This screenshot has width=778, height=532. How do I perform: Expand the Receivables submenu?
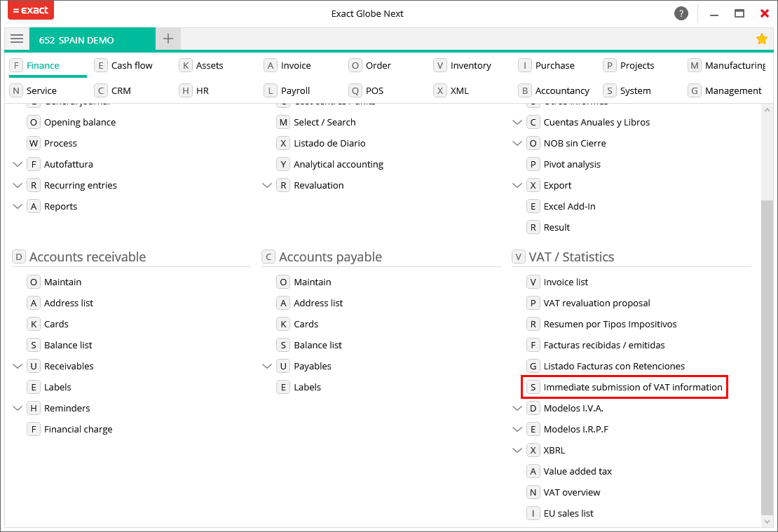pos(18,366)
